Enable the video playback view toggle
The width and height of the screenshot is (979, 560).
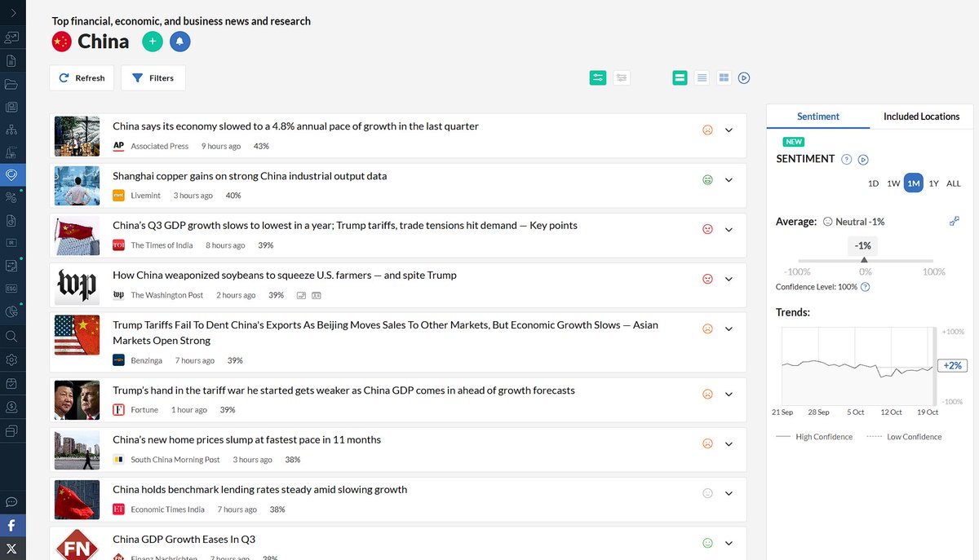(744, 77)
